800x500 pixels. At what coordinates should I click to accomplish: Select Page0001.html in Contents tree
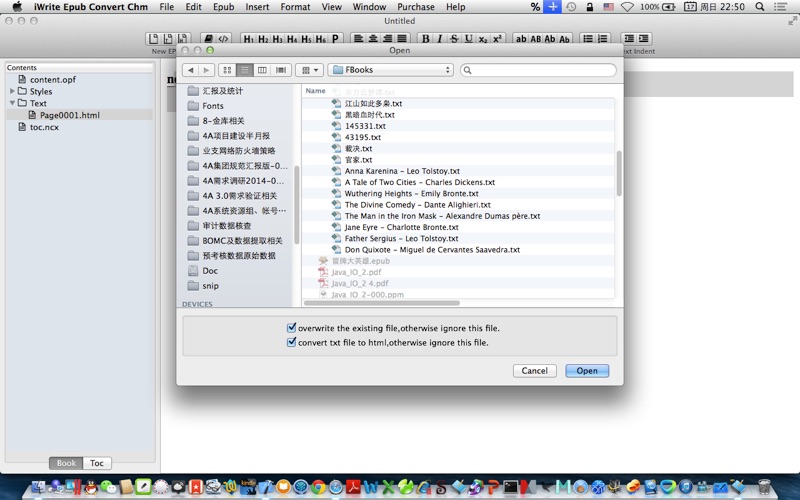click(x=70, y=115)
